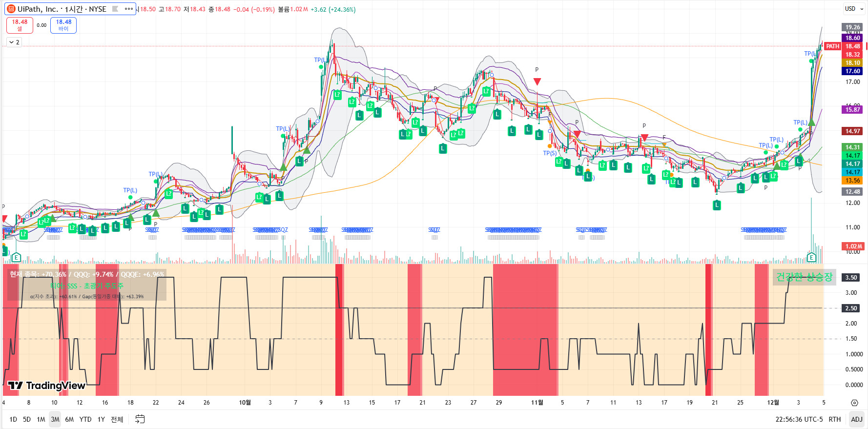Select the 6M time range
This screenshot has height=429, width=868.
pos(69,419)
